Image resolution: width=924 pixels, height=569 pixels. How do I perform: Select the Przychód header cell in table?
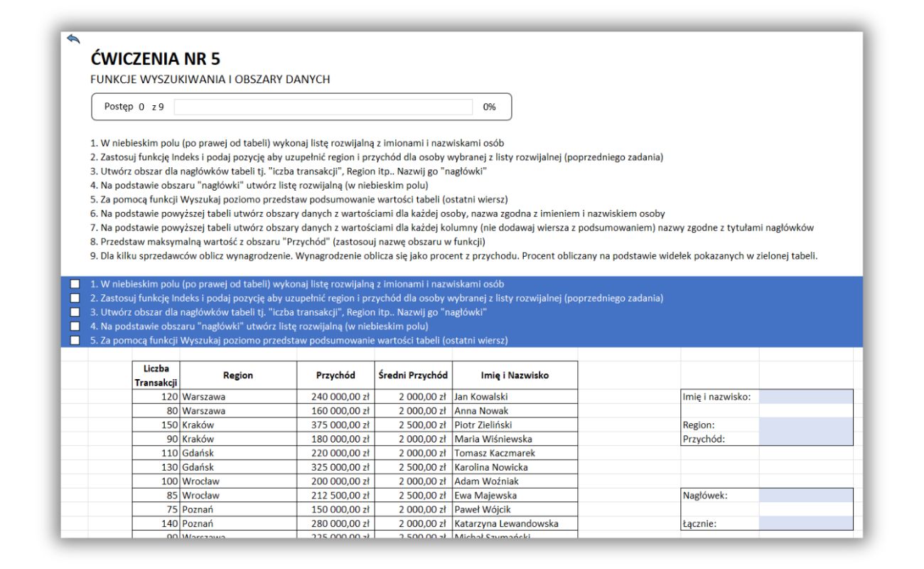(x=335, y=376)
